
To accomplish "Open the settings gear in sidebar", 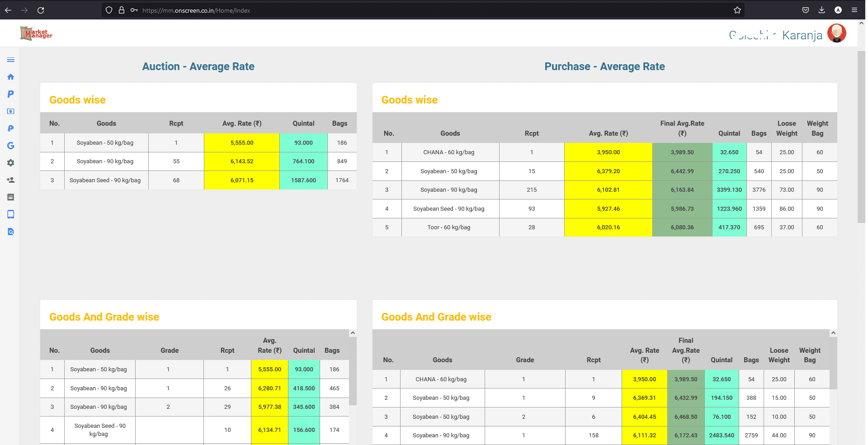I will click(11, 163).
